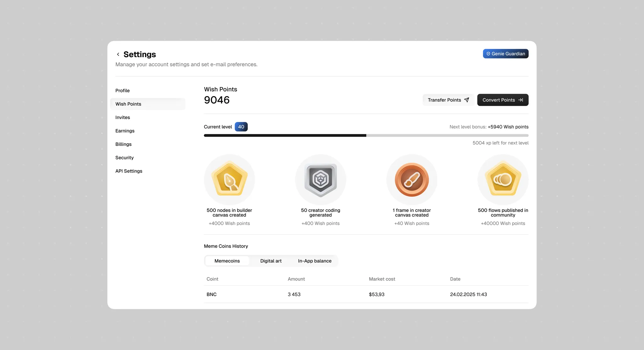The height and width of the screenshot is (350, 644).
Task: Click the +40 Wish points label
Action: pyautogui.click(x=412, y=223)
